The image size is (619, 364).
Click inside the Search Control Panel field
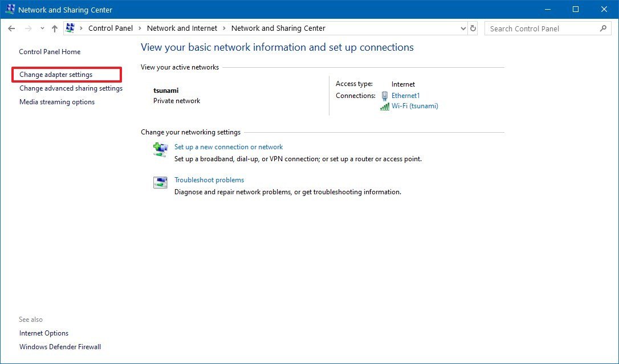(541, 28)
